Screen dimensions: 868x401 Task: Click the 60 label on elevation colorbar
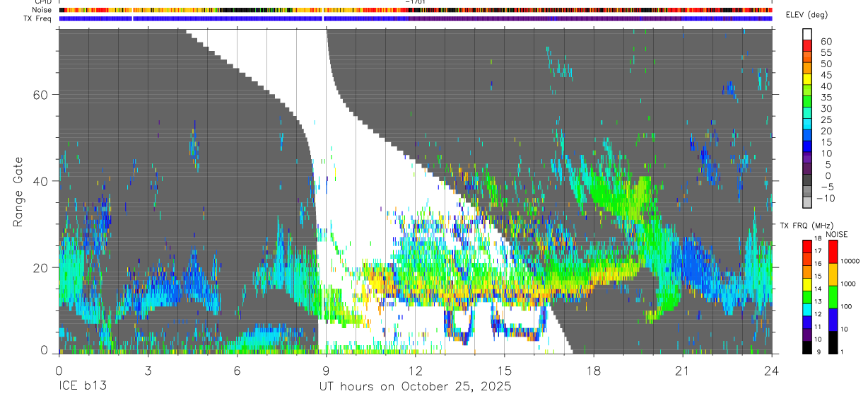(826, 42)
